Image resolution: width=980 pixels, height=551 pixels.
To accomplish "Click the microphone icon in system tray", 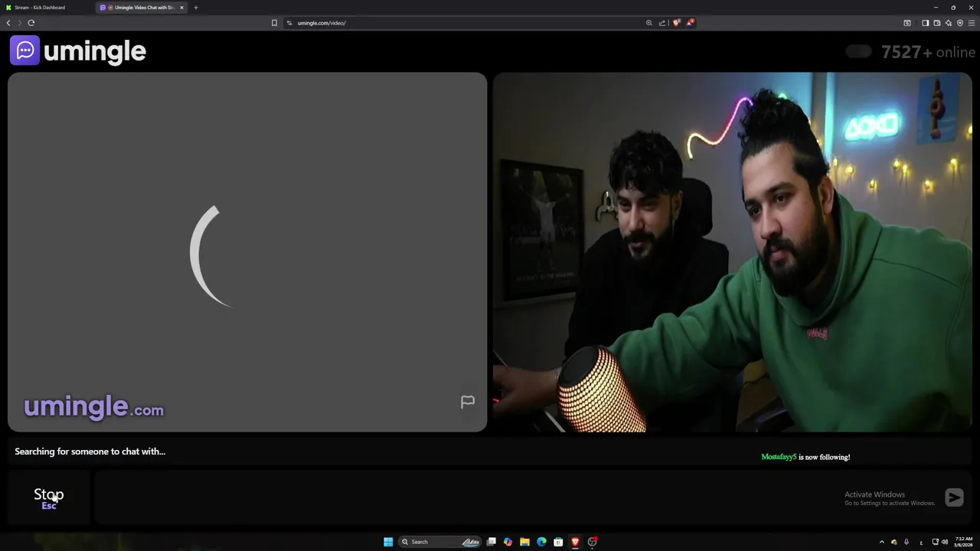I will (x=906, y=542).
